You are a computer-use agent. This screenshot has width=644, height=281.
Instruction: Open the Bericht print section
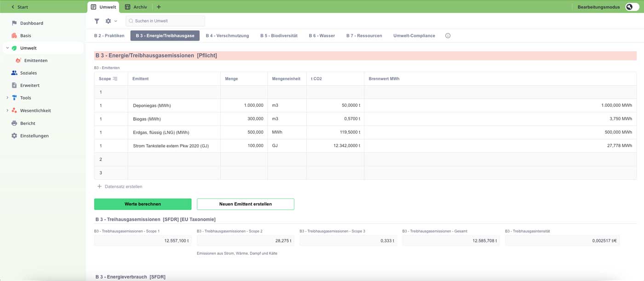click(x=28, y=123)
